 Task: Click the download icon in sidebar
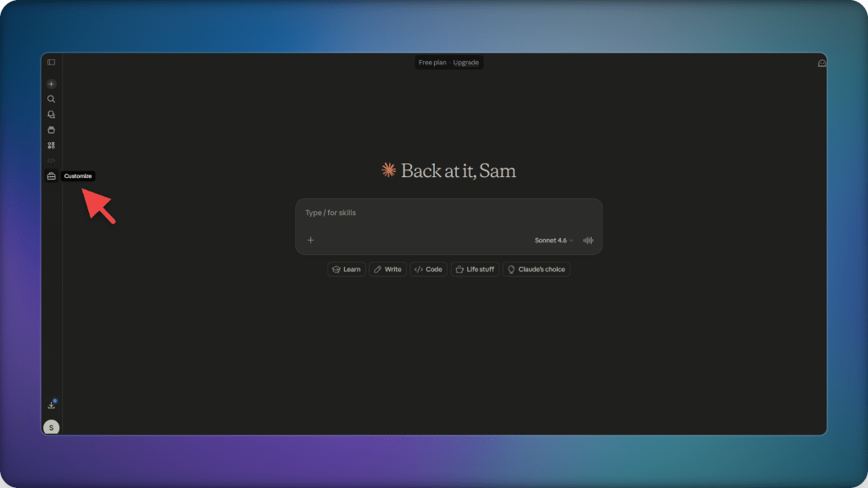(x=51, y=405)
